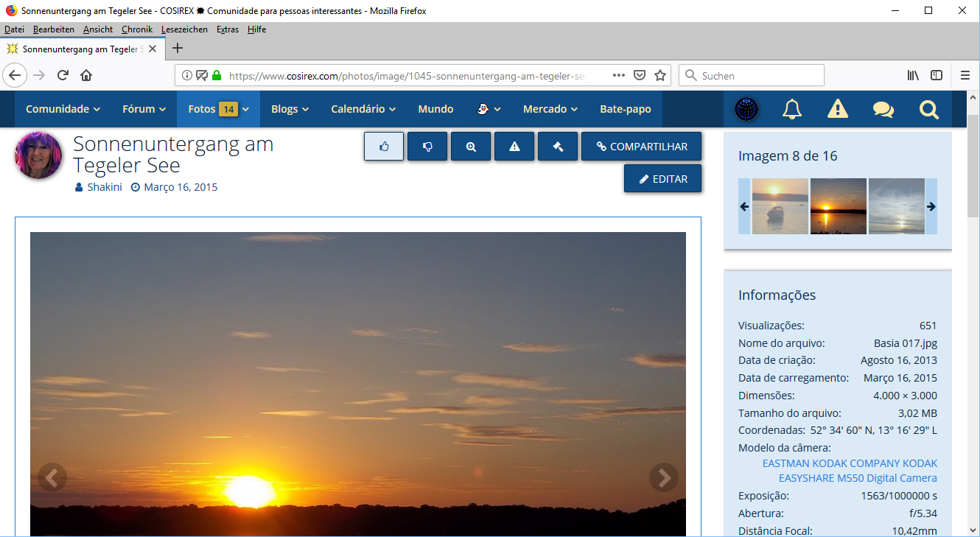
Task: Open the chat messages bubbles icon
Action: coord(883,109)
